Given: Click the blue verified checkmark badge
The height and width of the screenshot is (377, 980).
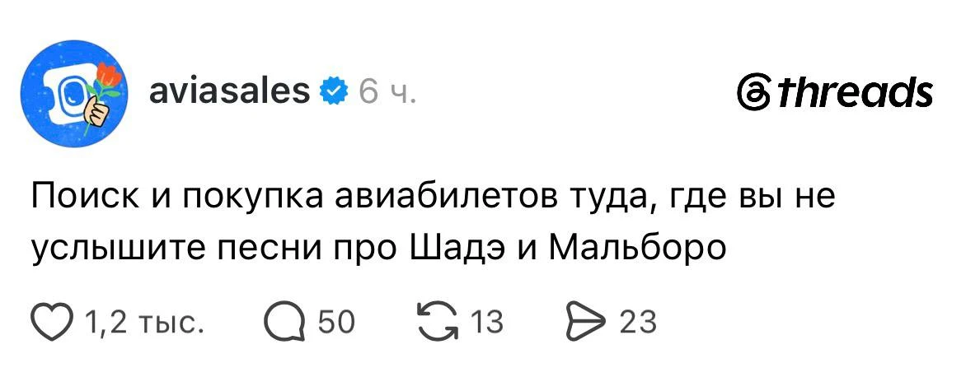Looking at the screenshot, I should click(x=335, y=91).
